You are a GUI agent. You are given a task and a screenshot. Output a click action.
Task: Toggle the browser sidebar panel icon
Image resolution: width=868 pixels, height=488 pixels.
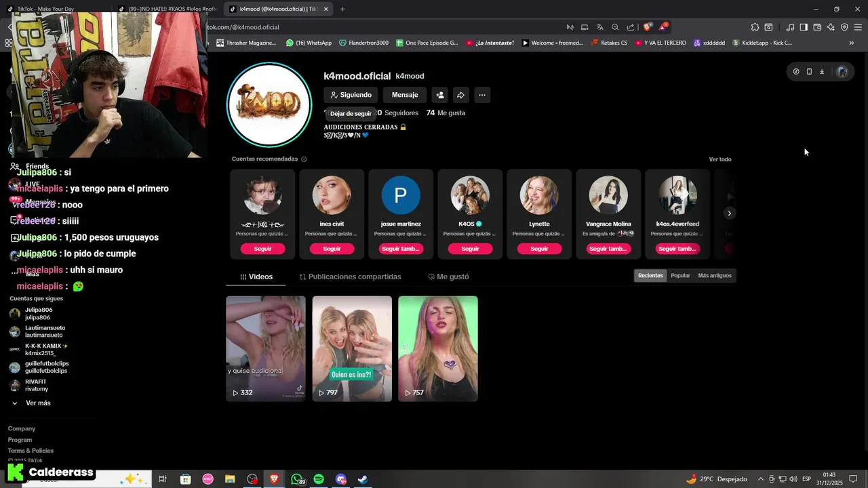pos(804,27)
